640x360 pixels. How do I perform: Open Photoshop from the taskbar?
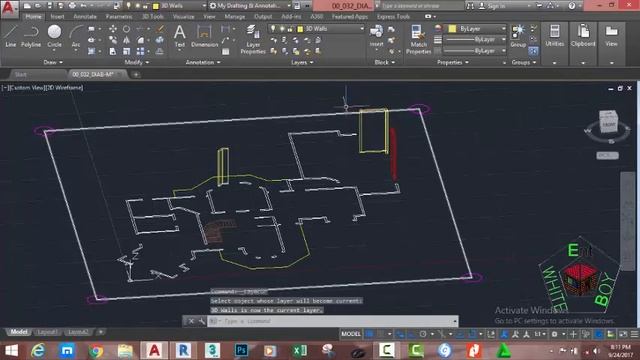241,351
